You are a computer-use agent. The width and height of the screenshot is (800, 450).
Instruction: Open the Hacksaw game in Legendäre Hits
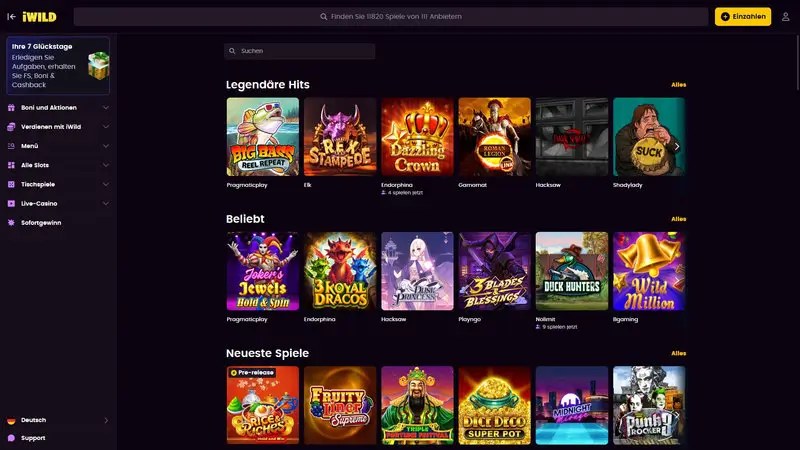[571, 137]
